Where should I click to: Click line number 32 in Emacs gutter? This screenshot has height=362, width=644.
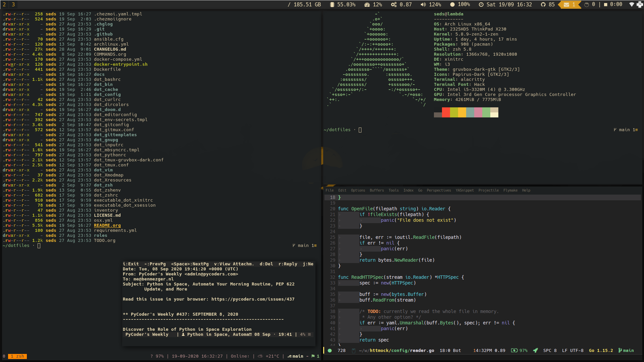[332, 277]
